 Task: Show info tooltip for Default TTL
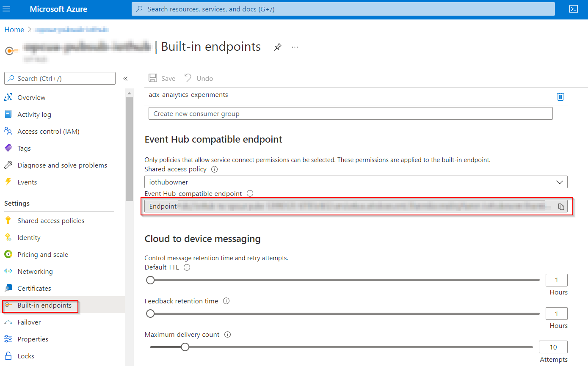(187, 267)
